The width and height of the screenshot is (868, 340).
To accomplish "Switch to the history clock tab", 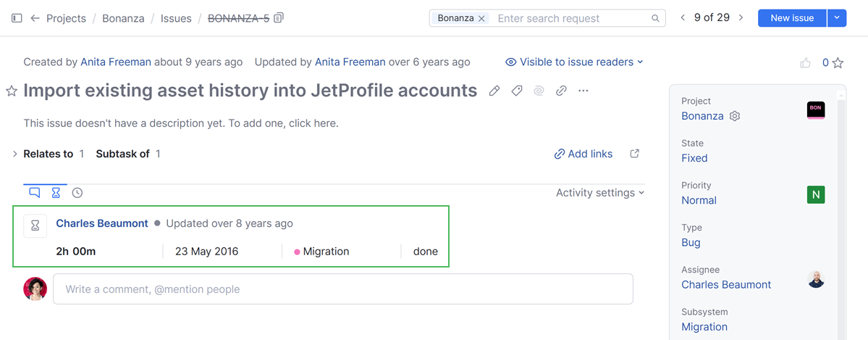I will [77, 193].
